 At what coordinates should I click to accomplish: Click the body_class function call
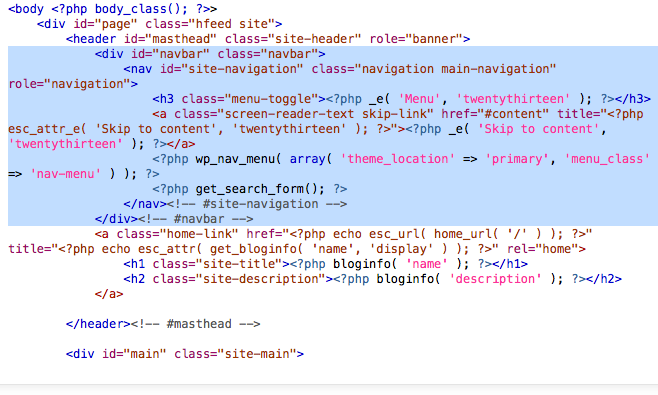click(x=141, y=9)
